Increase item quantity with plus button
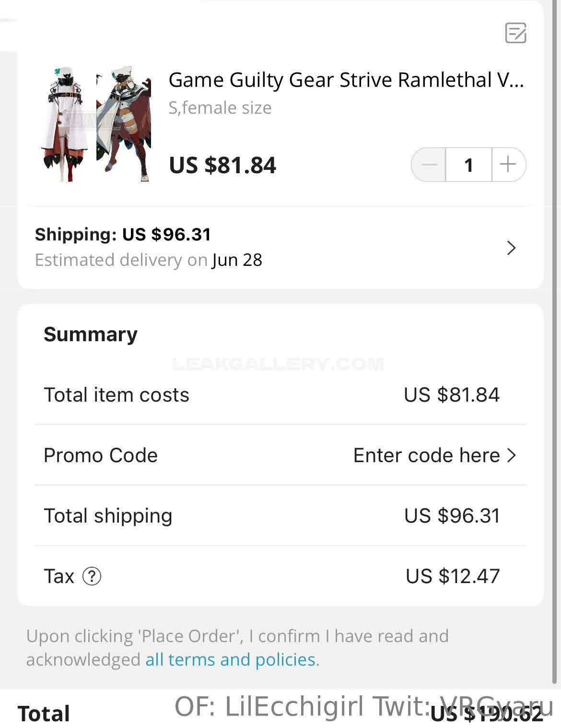 [x=508, y=165]
